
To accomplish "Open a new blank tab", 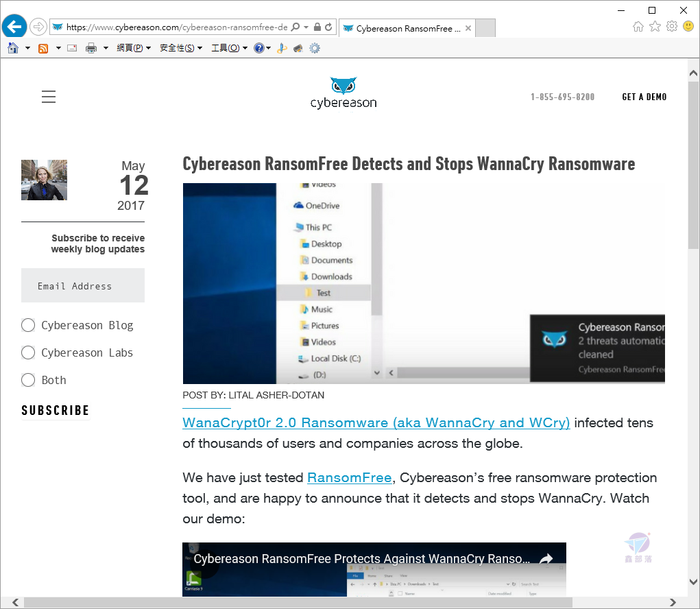I will tap(485, 28).
